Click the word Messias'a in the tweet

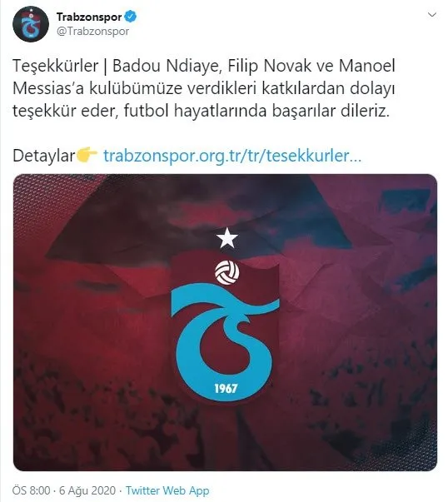pyautogui.click(x=48, y=88)
